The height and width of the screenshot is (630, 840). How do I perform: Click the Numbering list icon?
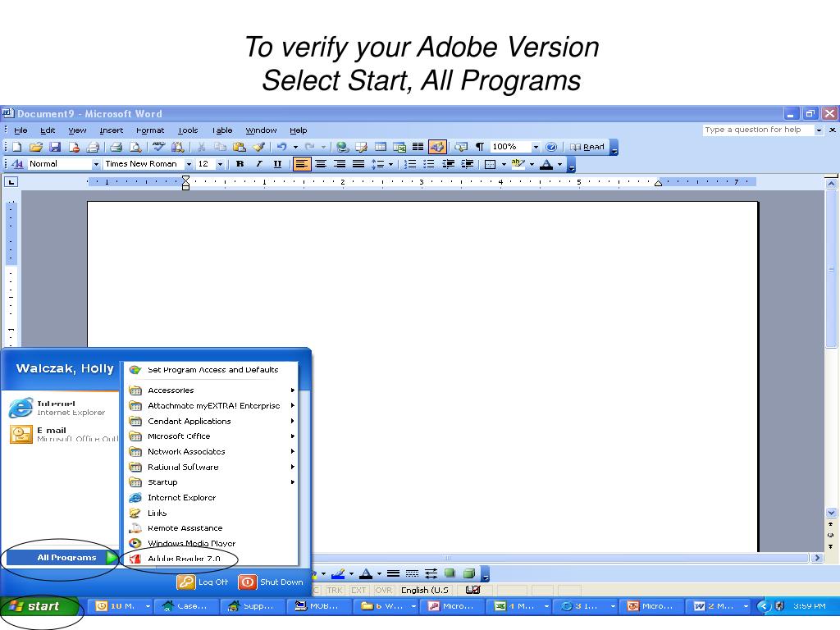[410, 164]
